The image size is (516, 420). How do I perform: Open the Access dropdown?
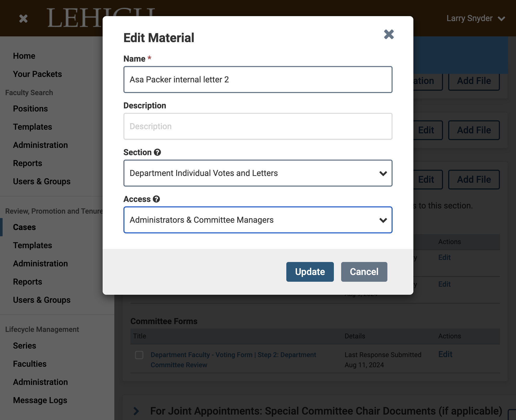coord(258,220)
